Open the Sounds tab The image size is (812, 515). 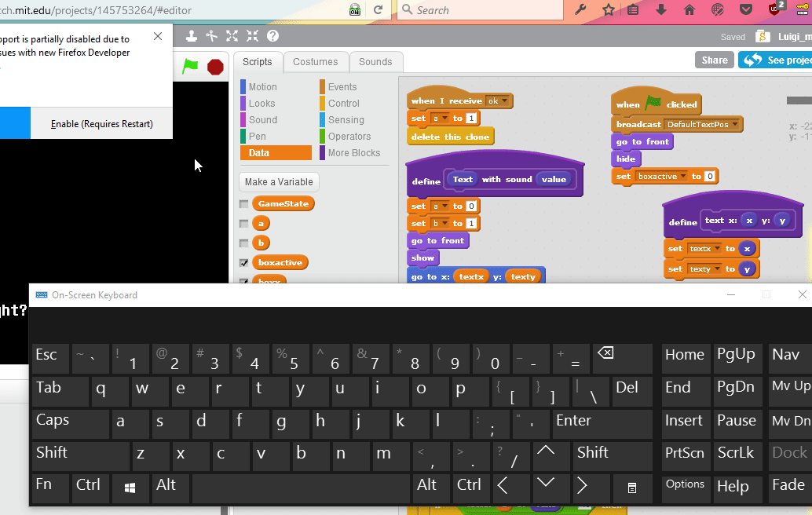(375, 62)
